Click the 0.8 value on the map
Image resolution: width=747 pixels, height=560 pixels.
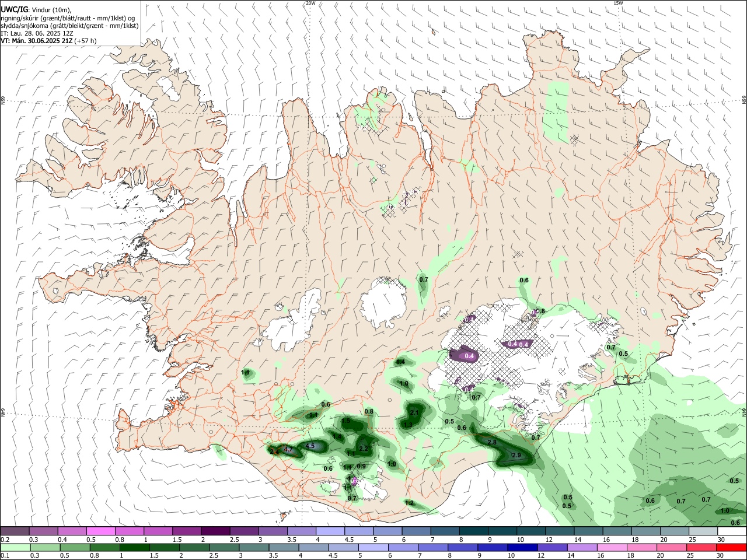pyautogui.click(x=369, y=412)
